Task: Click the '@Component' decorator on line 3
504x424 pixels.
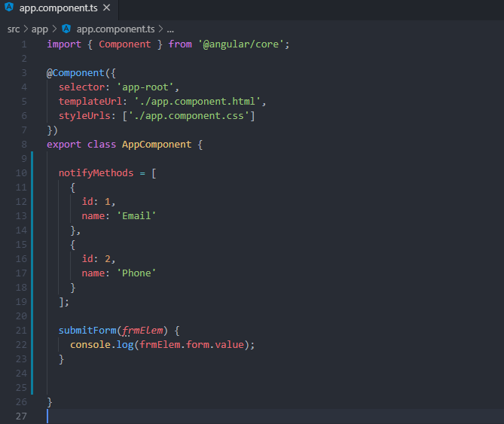Action: (75, 73)
